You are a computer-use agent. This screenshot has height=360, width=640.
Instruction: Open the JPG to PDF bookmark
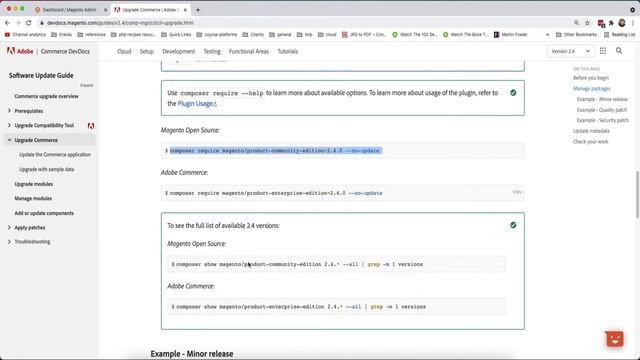pos(364,35)
